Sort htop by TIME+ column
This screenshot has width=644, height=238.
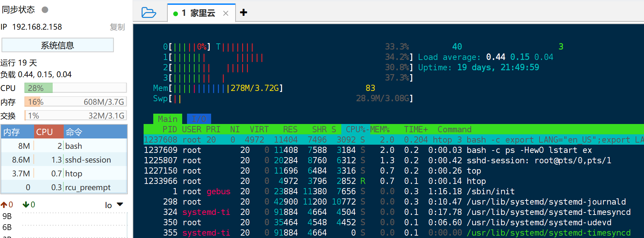(416, 129)
